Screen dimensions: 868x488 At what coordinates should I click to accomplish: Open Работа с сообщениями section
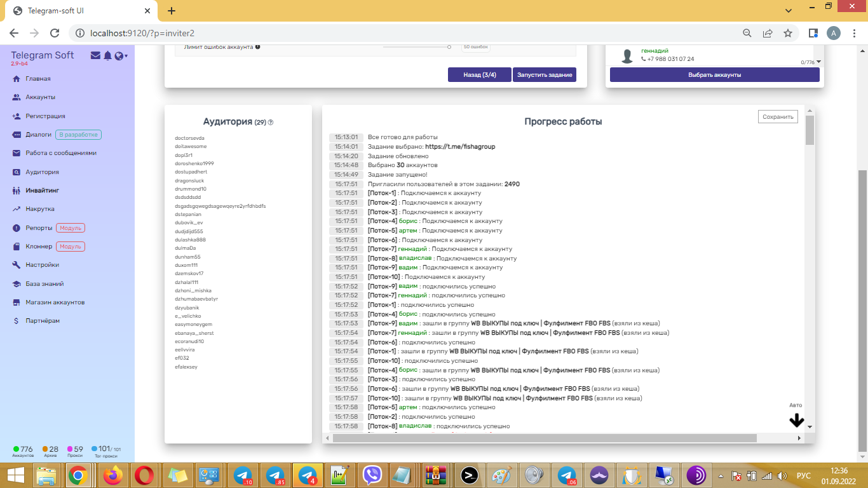click(61, 153)
